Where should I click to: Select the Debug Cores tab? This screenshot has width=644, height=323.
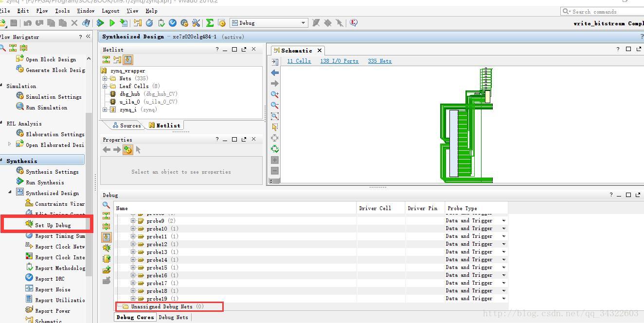(x=135, y=317)
